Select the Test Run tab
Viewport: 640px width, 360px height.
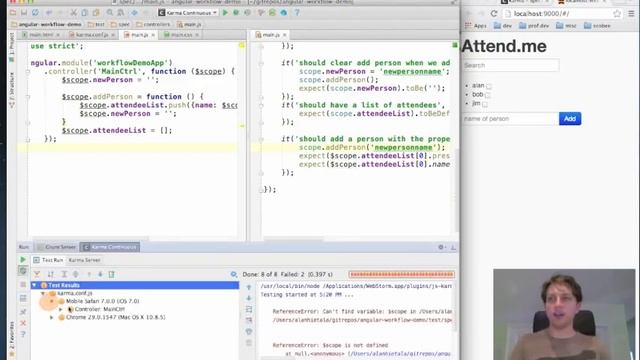(x=49, y=260)
